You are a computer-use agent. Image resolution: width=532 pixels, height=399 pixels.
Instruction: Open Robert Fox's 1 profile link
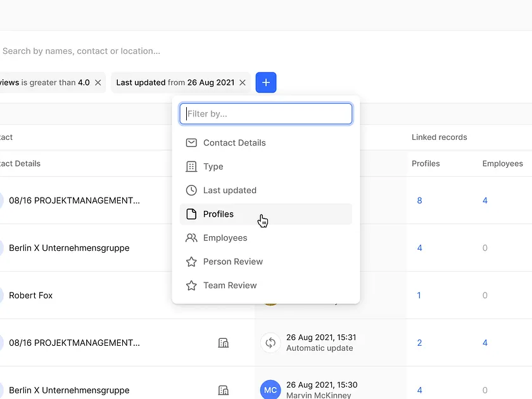pos(419,295)
